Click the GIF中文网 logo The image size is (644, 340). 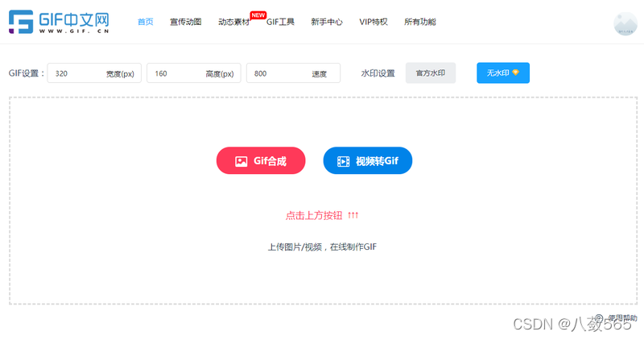[59, 22]
